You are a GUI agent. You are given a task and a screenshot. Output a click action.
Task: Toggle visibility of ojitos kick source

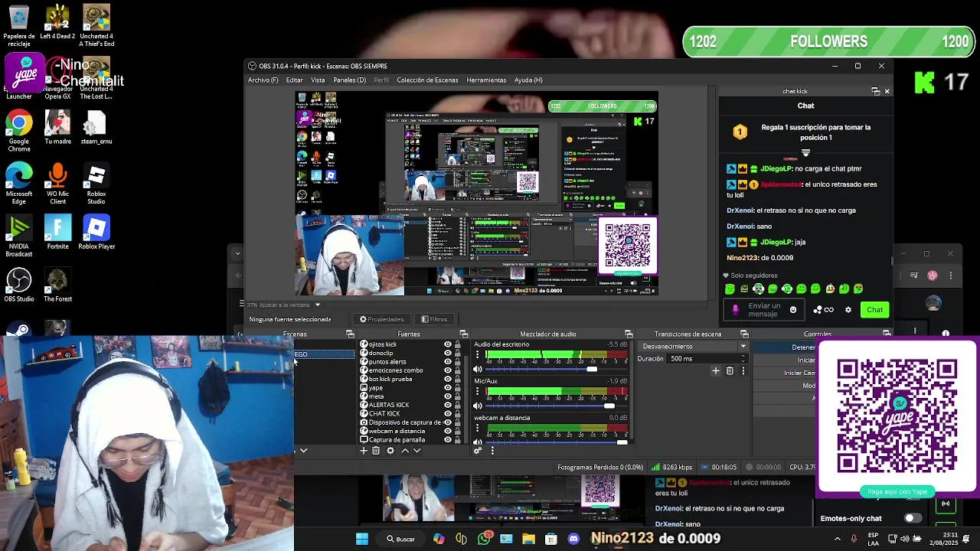448,344
